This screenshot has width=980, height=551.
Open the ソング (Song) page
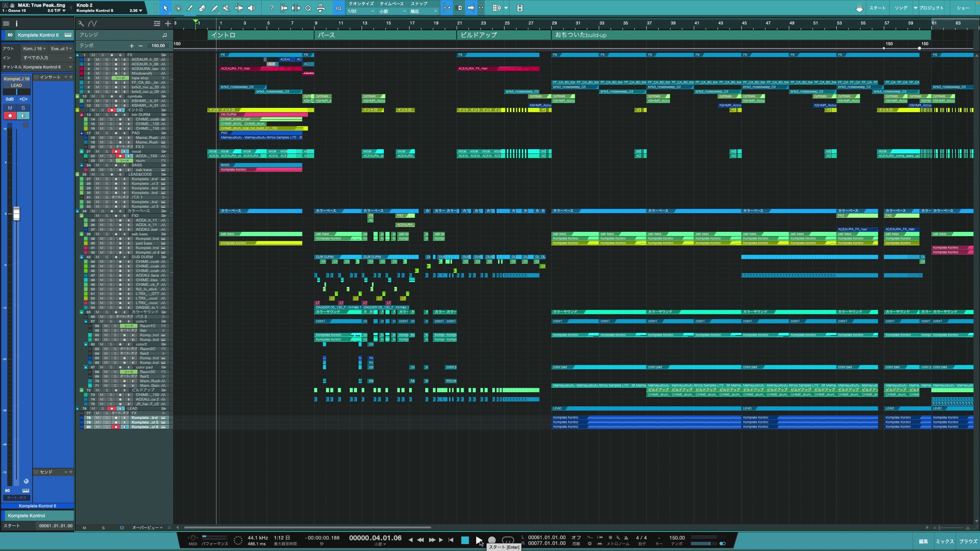901,8
